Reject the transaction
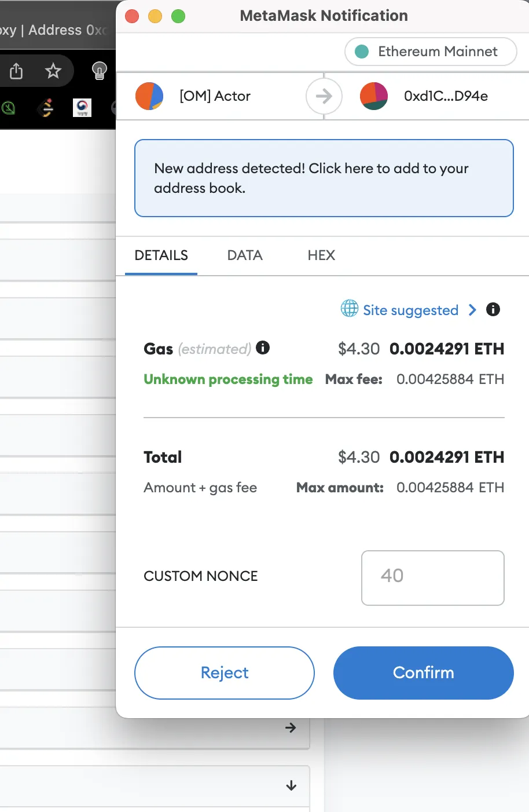Screen dimensions: 529x812 225,672
